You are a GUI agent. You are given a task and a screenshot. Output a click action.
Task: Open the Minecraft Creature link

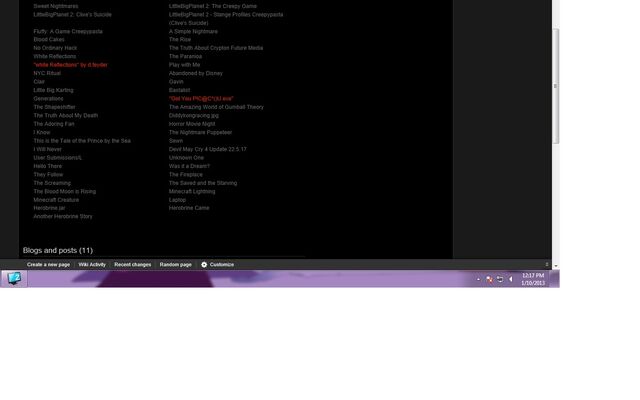tap(56, 200)
